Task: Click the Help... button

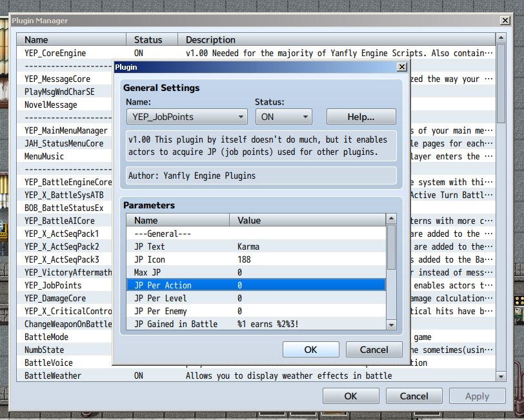Action: pyautogui.click(x=361, y=117)
